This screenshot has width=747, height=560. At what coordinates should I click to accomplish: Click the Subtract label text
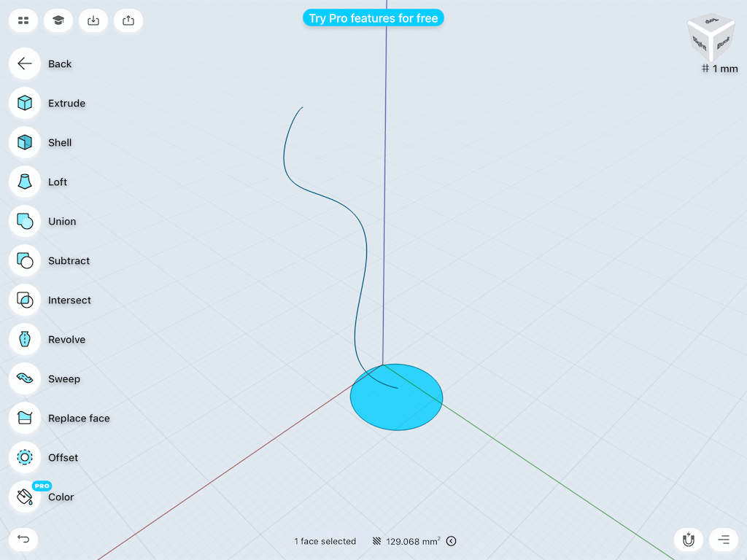pyautogui.click(x=69, y=260)
